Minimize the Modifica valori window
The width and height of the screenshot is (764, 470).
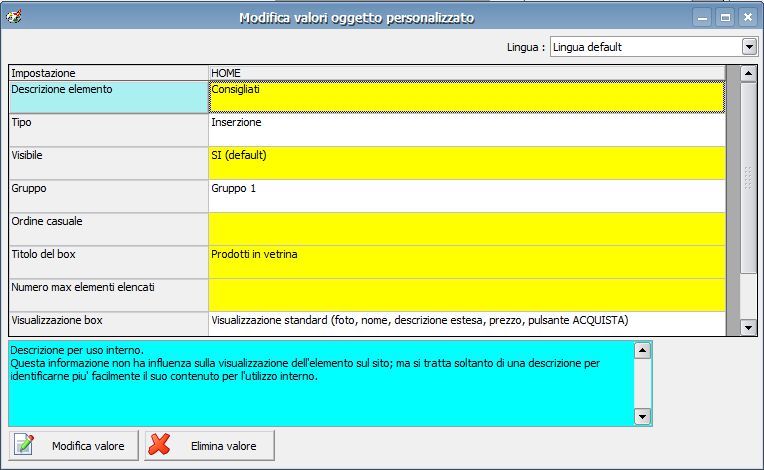[x=702, y=18]
